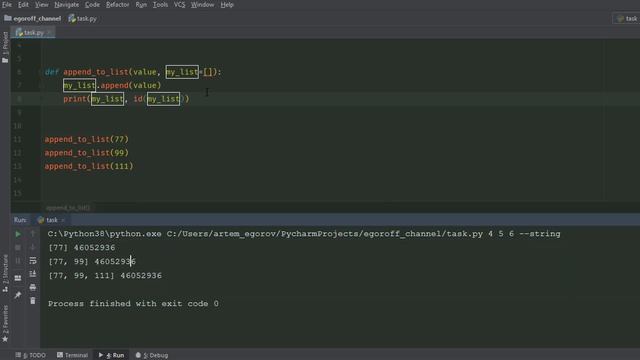Click the Down the stack trace arrow
Viewport: 640px width, 360px height.
tap(33, 247)
